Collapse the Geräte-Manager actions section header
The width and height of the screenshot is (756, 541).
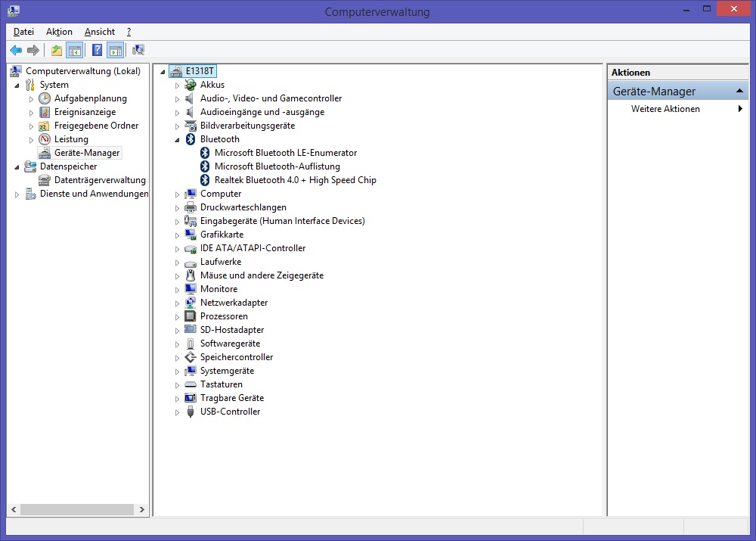(x=741, y=92)
